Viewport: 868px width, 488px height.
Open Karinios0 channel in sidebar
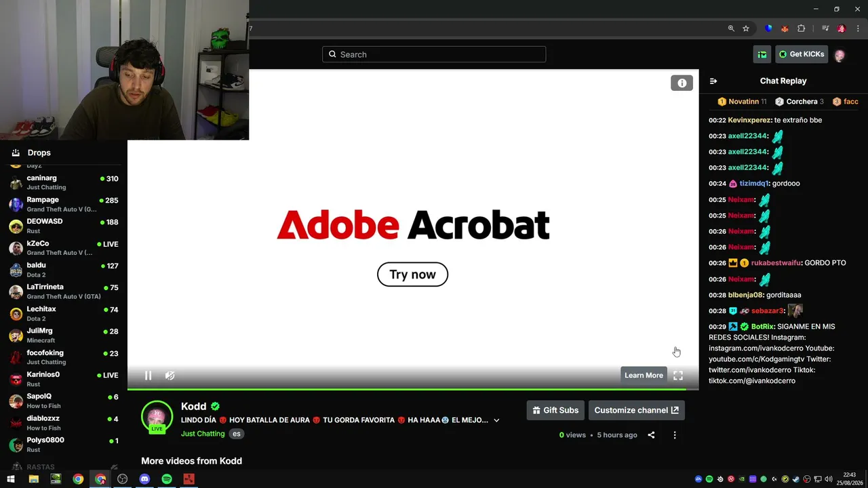coord(64,379)
